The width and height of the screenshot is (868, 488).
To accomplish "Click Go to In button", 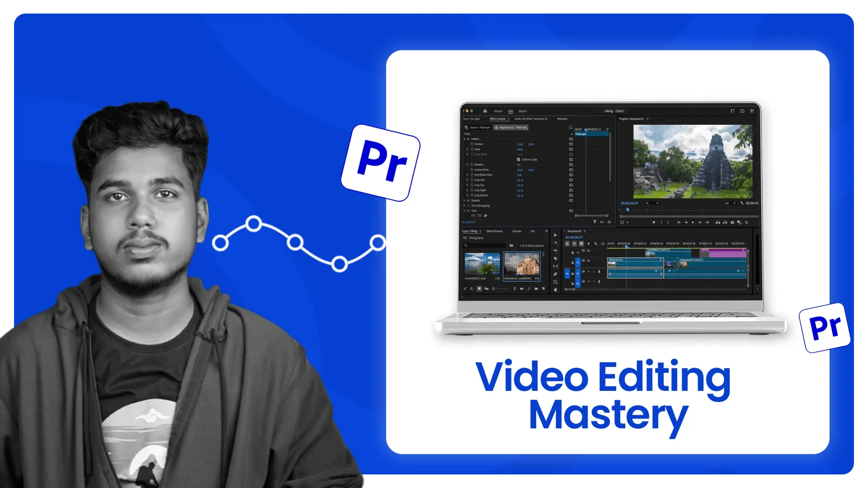I will click(679, 222).
